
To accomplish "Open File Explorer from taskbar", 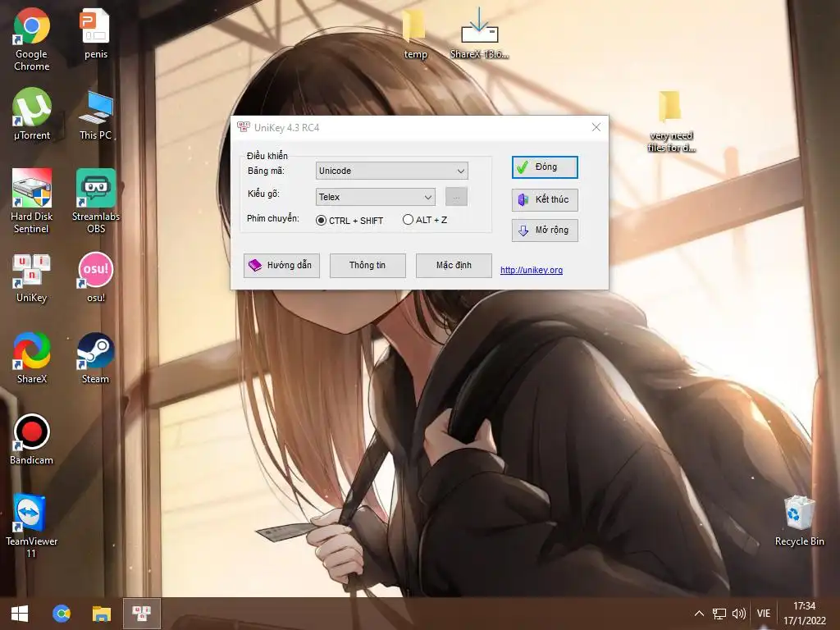I will click(101, 614).
